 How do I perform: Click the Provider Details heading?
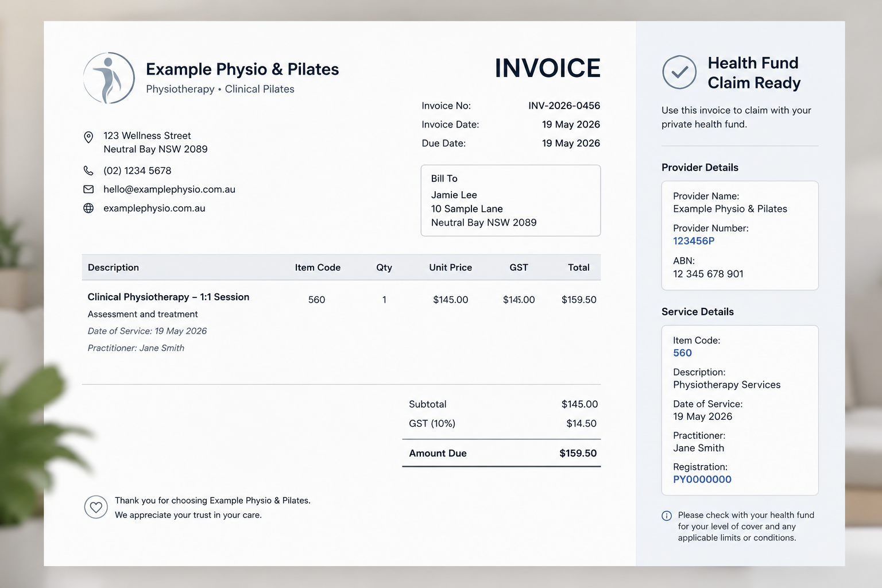coord(700,168)
